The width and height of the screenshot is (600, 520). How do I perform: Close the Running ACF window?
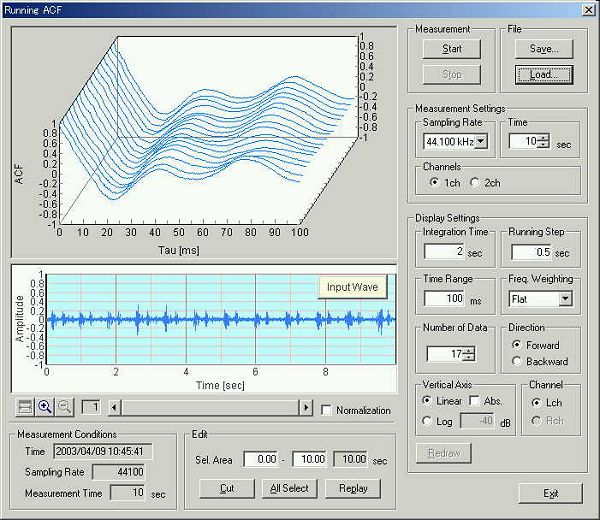tap(588, 10)
